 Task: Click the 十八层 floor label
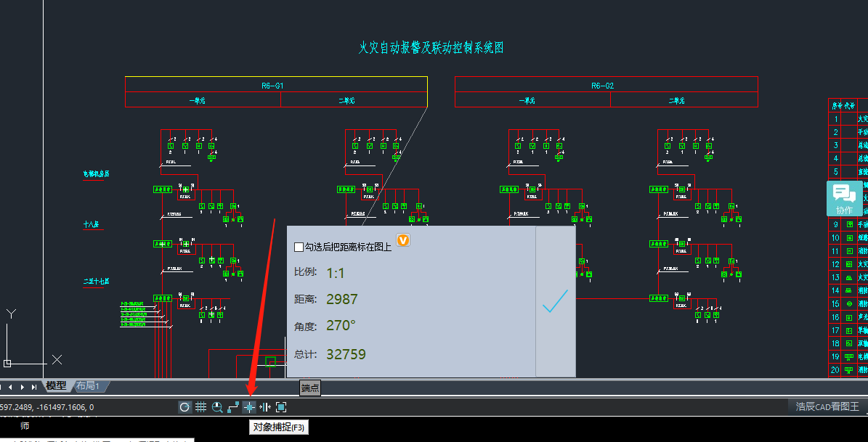point(91,224)
